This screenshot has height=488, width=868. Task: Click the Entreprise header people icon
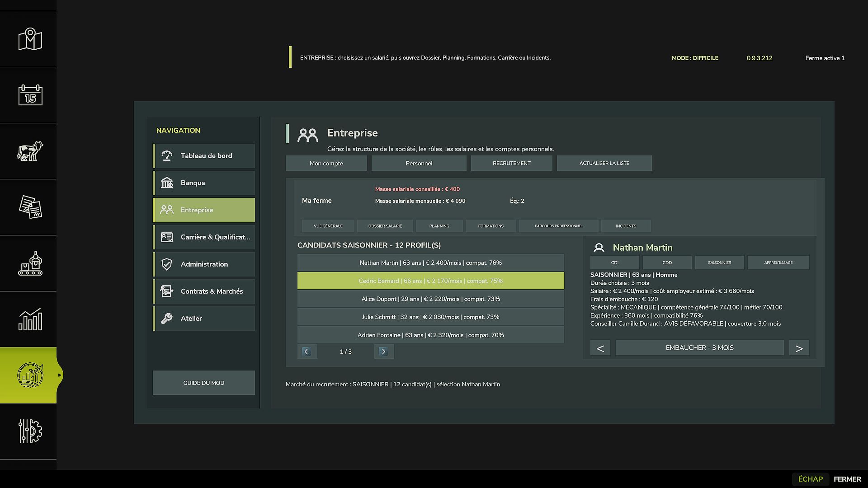[308, 135]
